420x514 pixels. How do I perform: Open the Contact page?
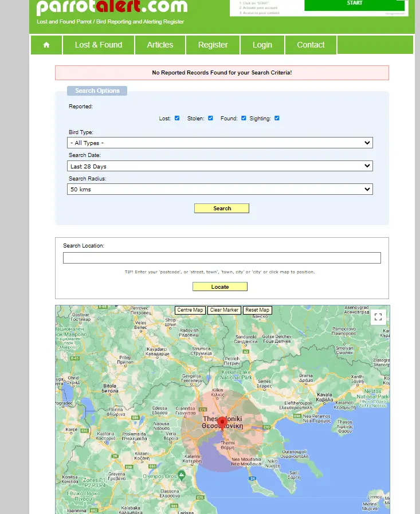click(x=311, y=45)
